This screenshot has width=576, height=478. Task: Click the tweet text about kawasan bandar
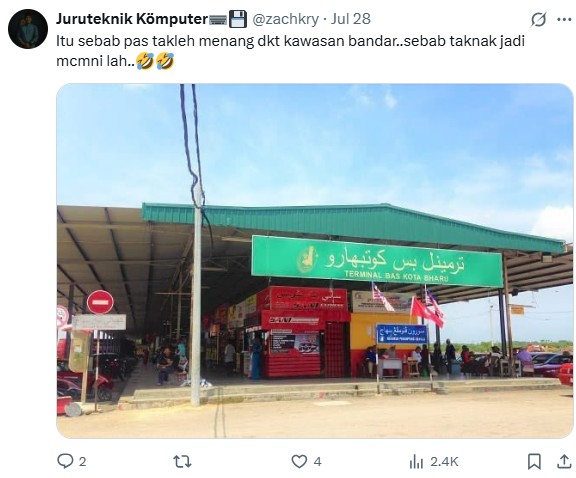click(290, 51)
